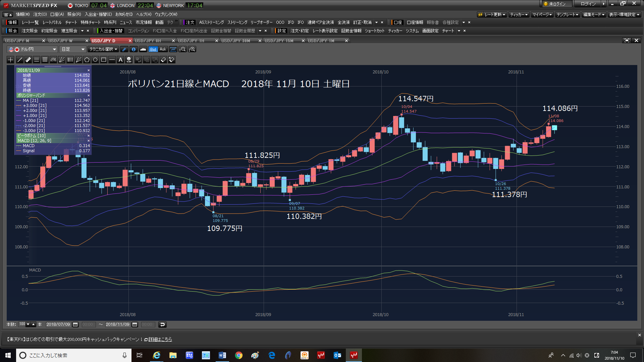This screenshot has height=362, width=644.
Task: Select the crosshair cursor tool
Action: pyautogui.click(x=10, y=60)
